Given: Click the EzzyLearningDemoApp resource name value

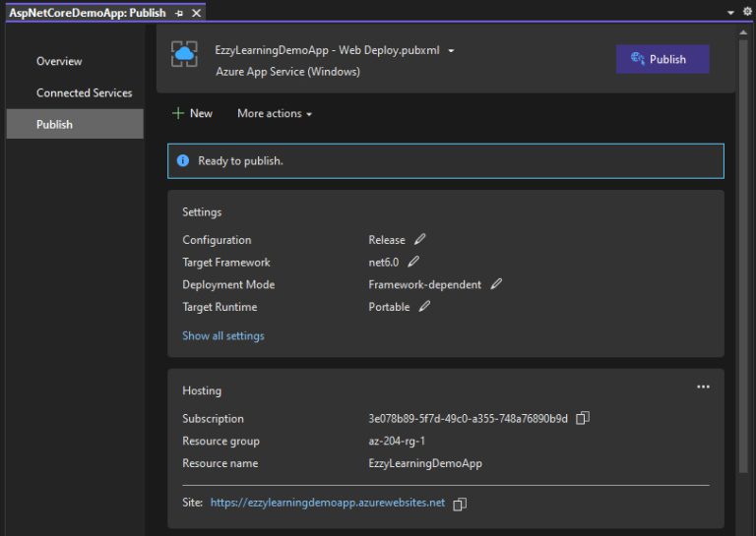Looking at the screenshot, I should pyautogui.click(x=425, y=463).
